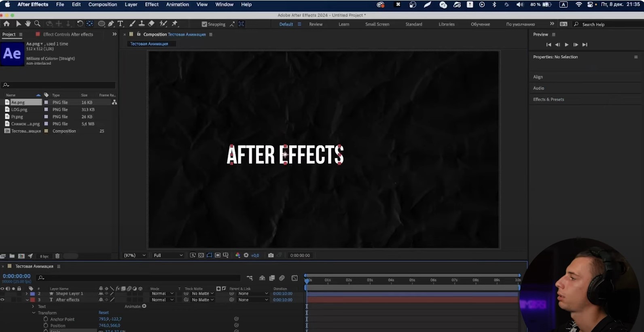Click the Animate text button
This screenshot has height=332, width=644.
144,306
